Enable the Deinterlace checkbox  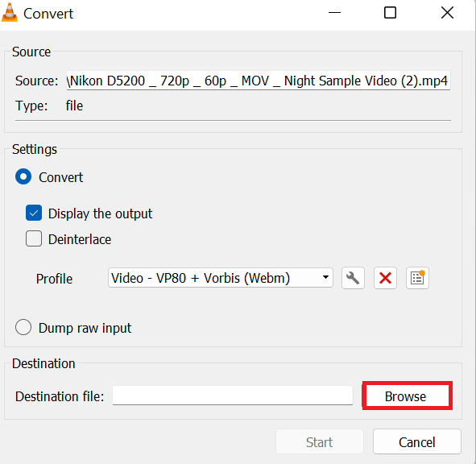pos(34,238)
